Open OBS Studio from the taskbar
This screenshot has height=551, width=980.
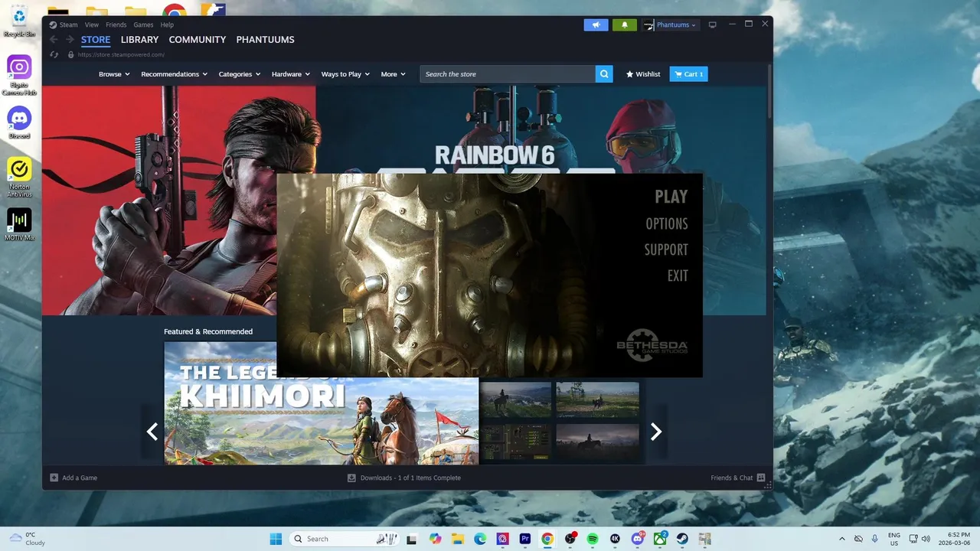click(x=570, y=539)
